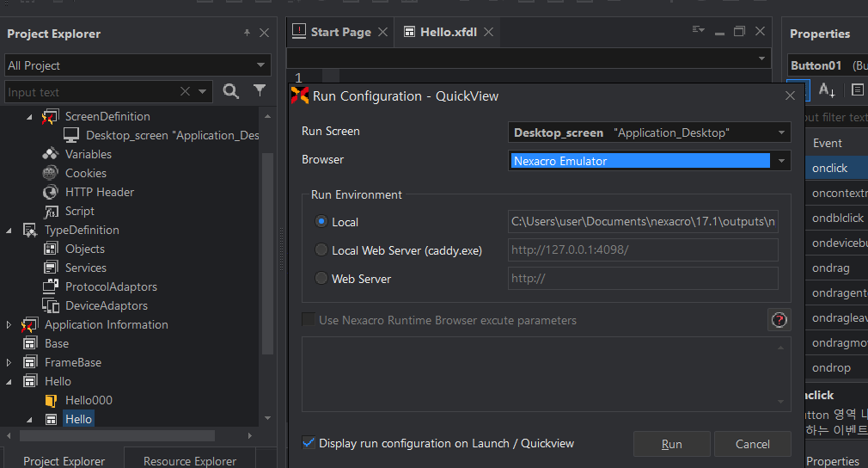Viewport: 868px width, 468px height.
Task: Click the Hello.xfdl tab form icon
Action: (409, 32)
